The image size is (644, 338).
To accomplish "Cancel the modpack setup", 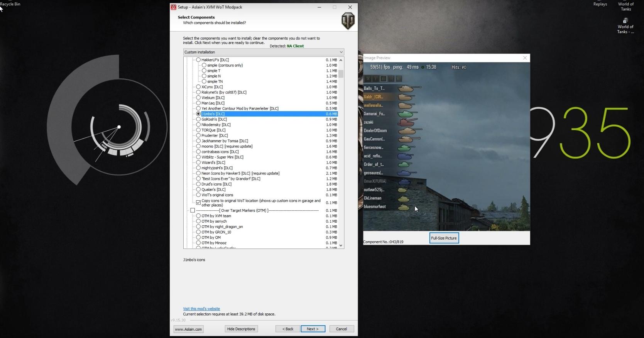I will [341, 329].
